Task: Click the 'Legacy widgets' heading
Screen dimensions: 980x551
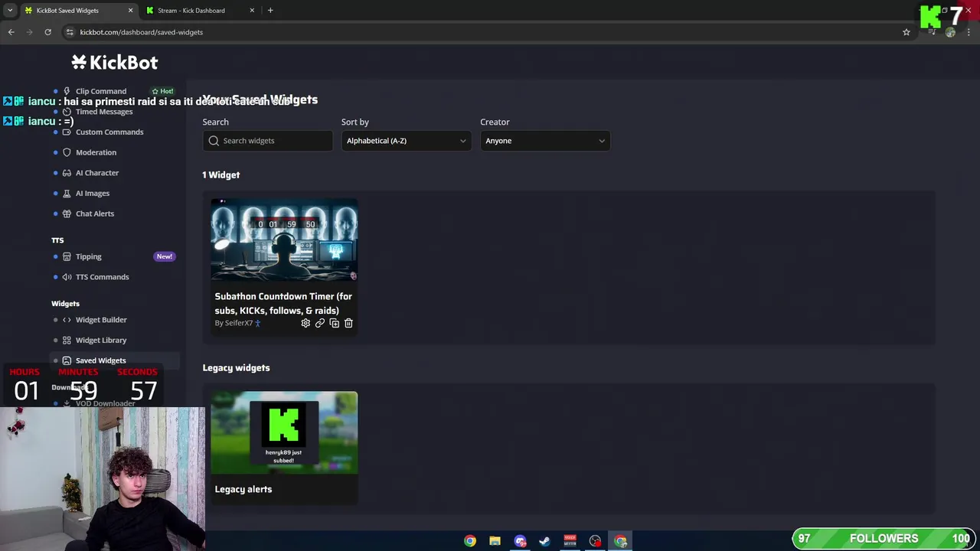Action: click(236, 368)
